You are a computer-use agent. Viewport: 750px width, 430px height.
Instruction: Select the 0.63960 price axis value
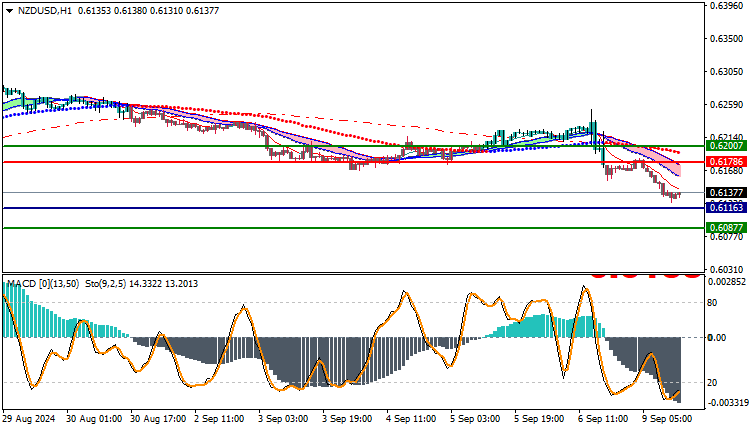coord(727,6)
